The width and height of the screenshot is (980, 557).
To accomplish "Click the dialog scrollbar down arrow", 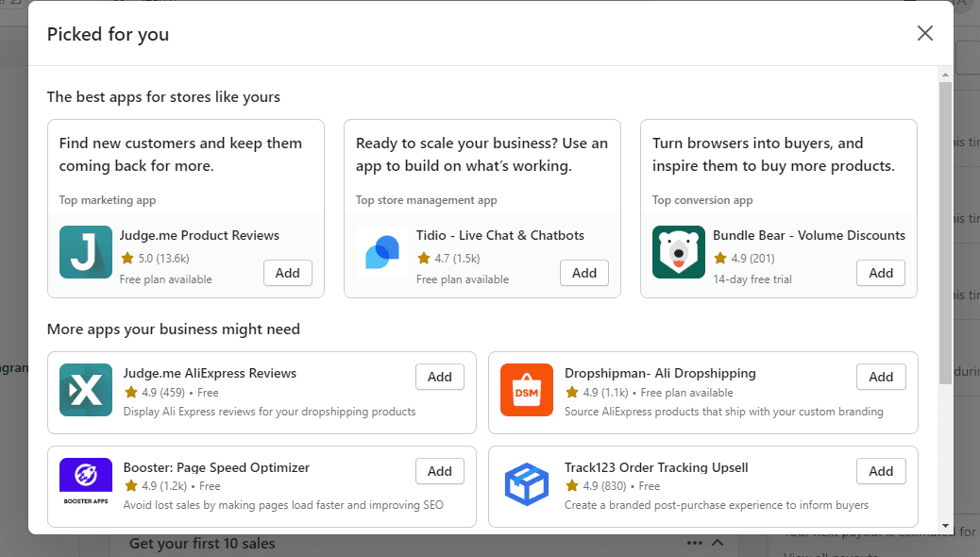I will [946, 526].
